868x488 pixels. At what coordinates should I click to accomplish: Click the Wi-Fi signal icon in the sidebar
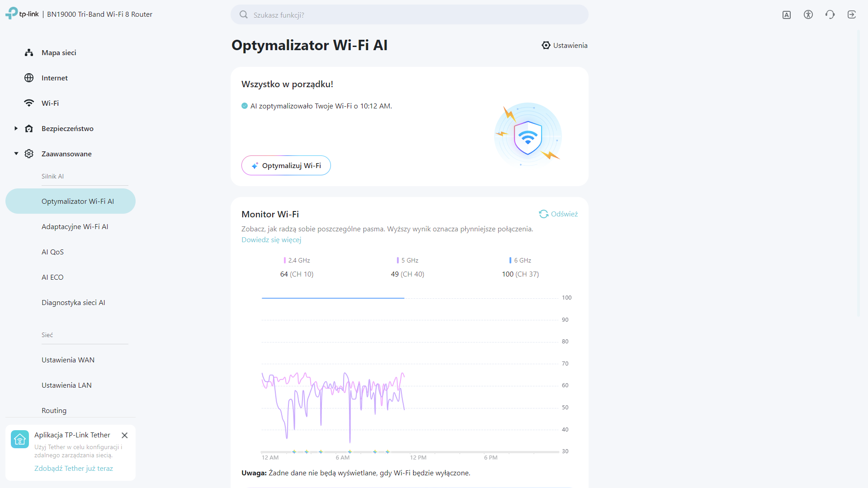(x=29, y=103)
